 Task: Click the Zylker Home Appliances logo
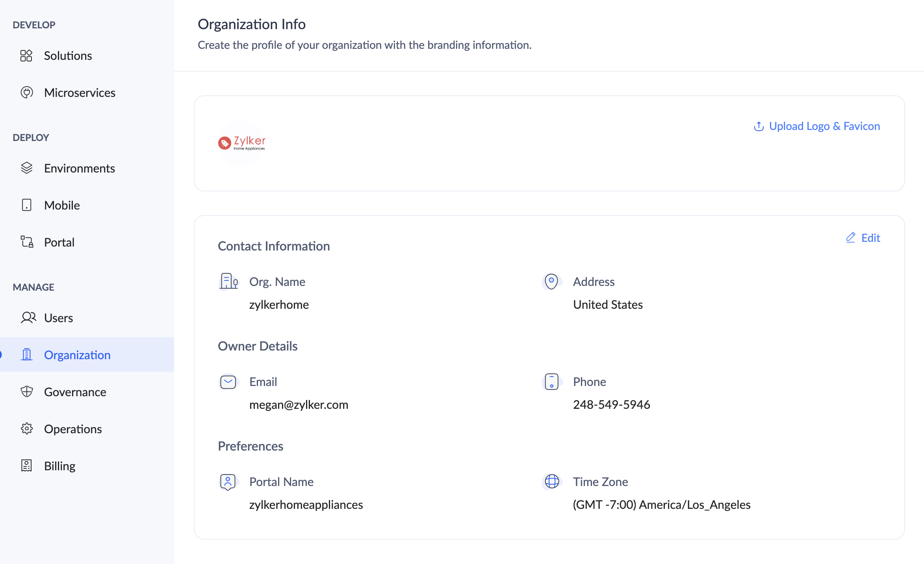[241, 144]
